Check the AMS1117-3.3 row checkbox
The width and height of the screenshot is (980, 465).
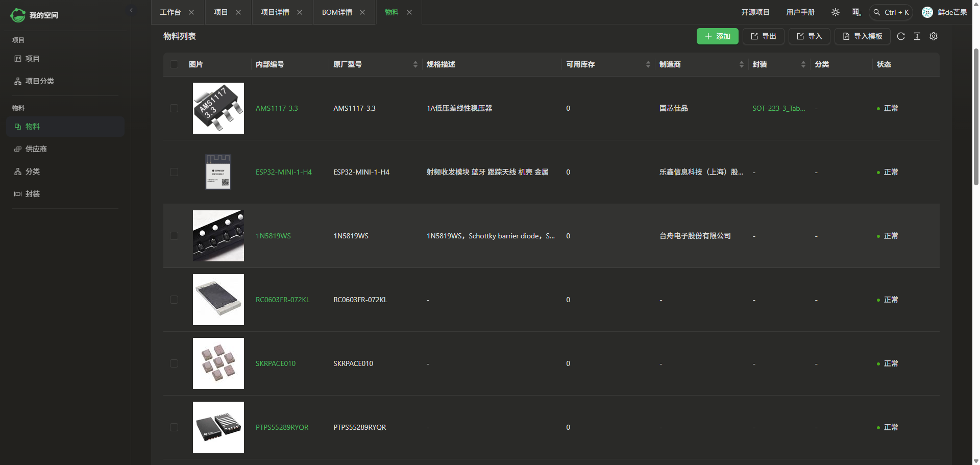coord(174,108)
